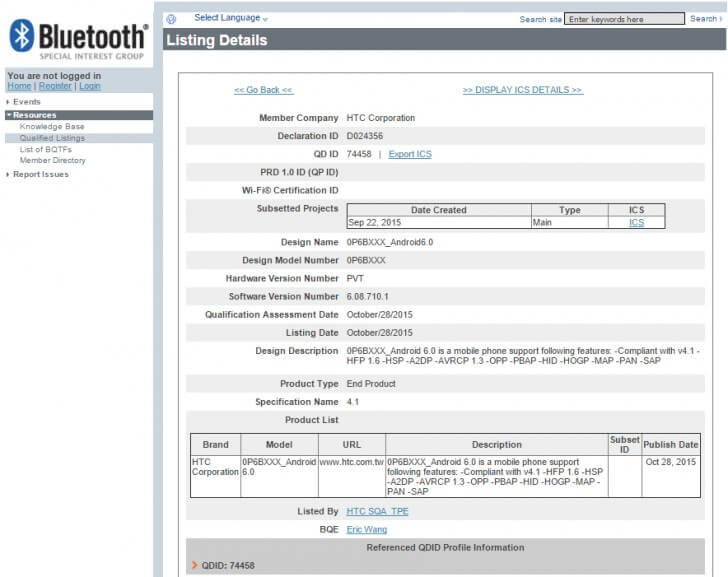Screen dimensions: 728x577
Task: Select Qualified Listings menu item
Action: [x=52, y=138]
